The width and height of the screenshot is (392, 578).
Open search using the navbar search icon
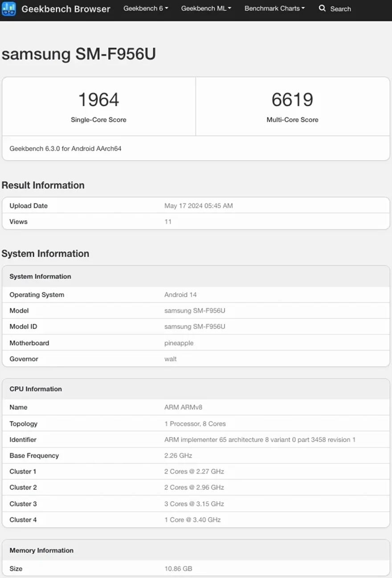click(322, 8)
